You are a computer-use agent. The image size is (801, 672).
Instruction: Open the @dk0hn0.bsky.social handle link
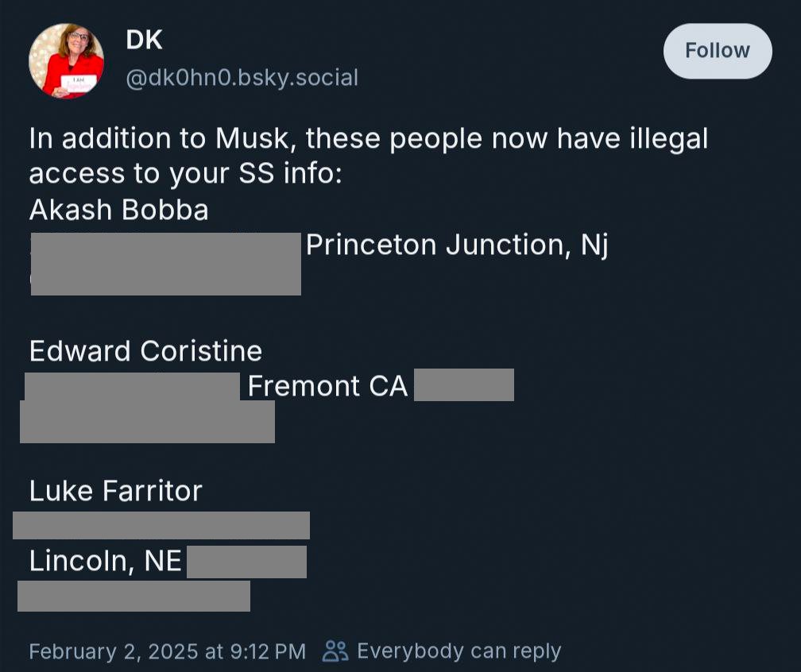click(x=242, y=78)
